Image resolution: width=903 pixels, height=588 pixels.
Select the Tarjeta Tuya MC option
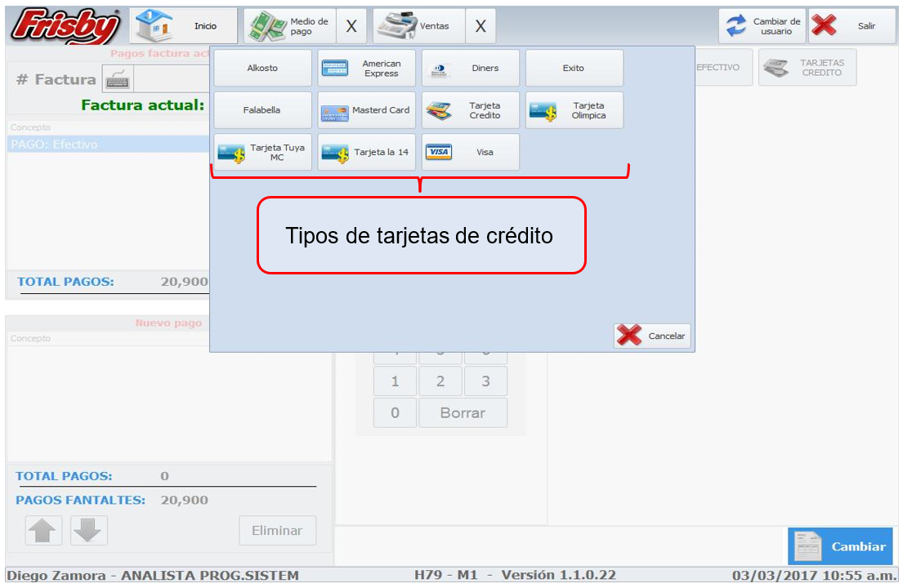(262, 152)
